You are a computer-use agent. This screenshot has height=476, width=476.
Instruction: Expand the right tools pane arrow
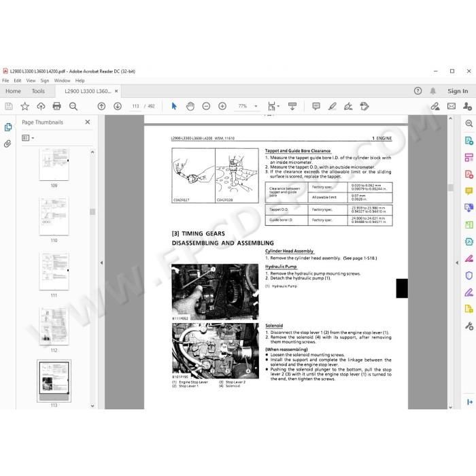(x=470, y=402)
